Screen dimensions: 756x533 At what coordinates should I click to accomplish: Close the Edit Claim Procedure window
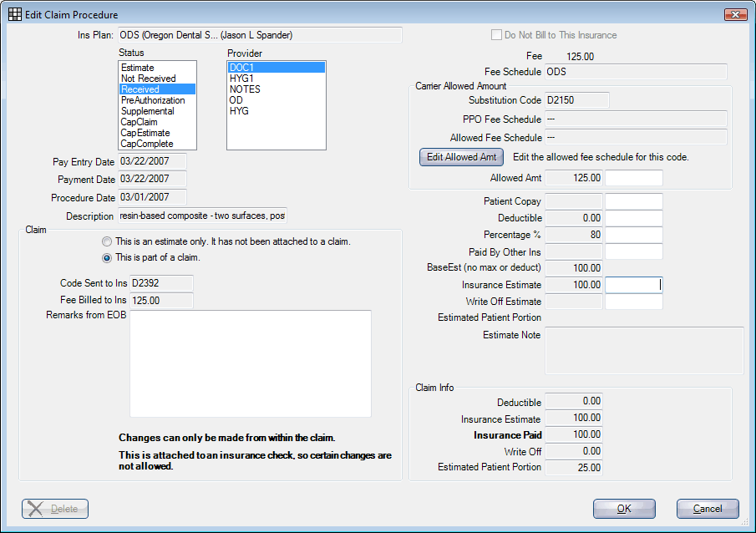pos(735,14)
